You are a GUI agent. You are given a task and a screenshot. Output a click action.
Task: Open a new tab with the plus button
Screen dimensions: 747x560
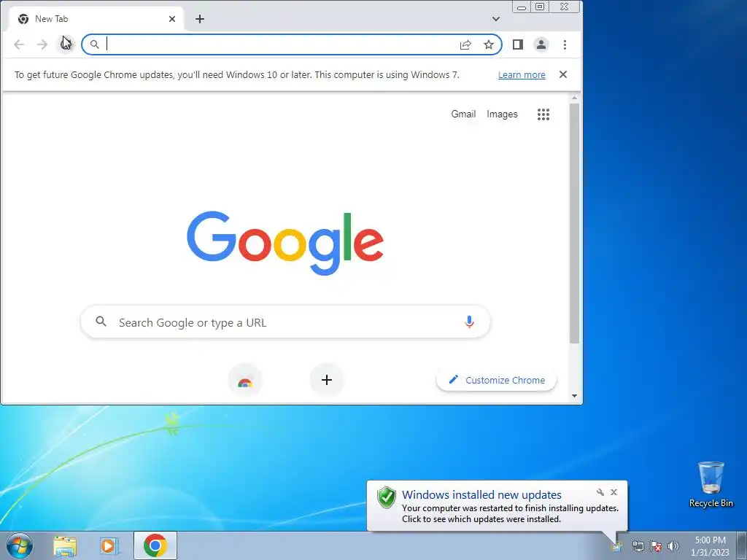(x=200, y=19)
